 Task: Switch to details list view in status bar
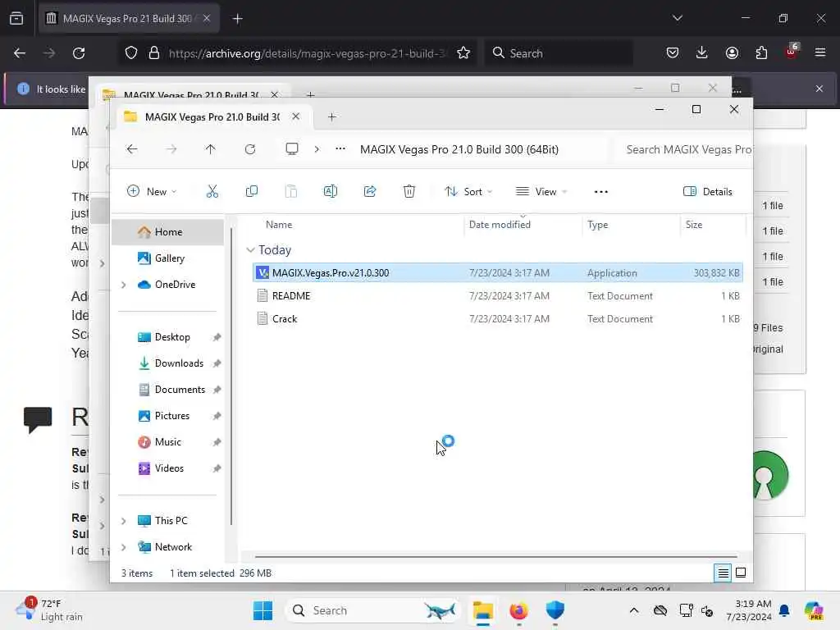click(x=723, y=573)
